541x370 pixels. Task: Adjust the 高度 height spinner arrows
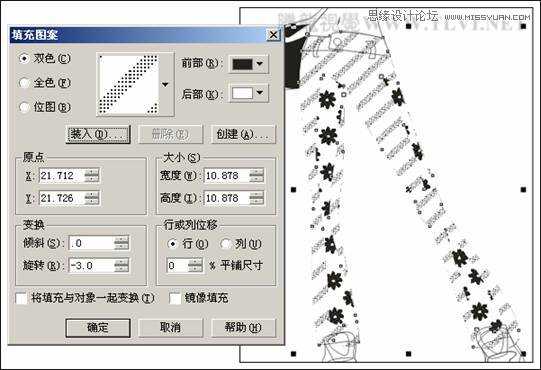point(257,198)
